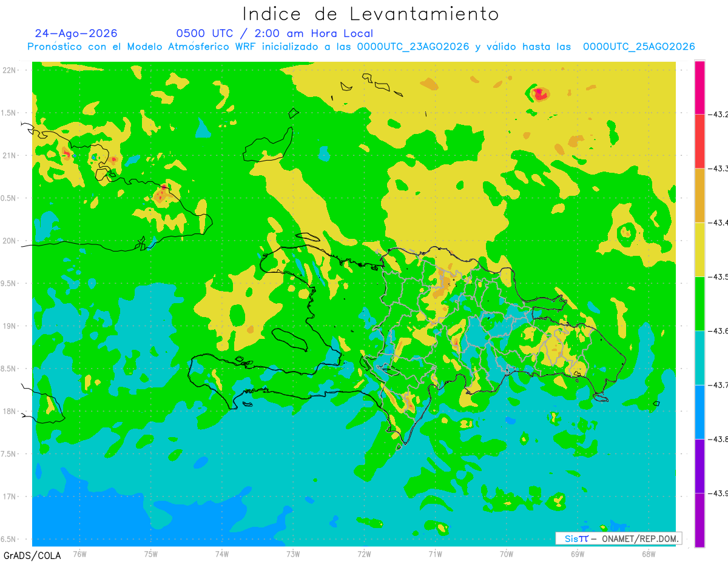Click the color bar value "-43.5"

point(719,276)
